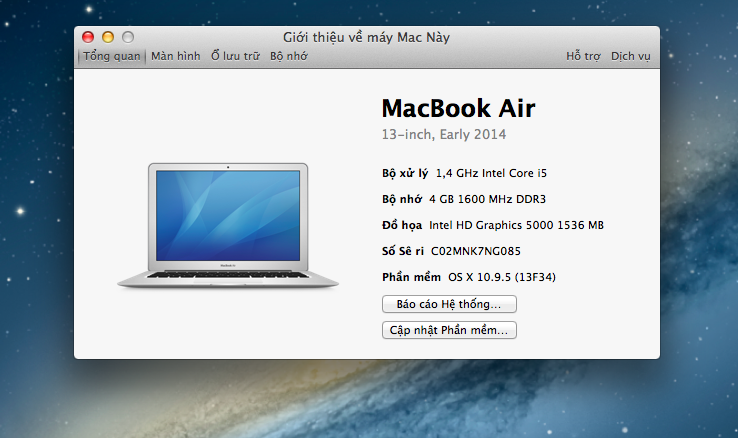Minimize the window with the yellow button
The height and width of the screenshot is (438, 738).
tap(108, 37)
